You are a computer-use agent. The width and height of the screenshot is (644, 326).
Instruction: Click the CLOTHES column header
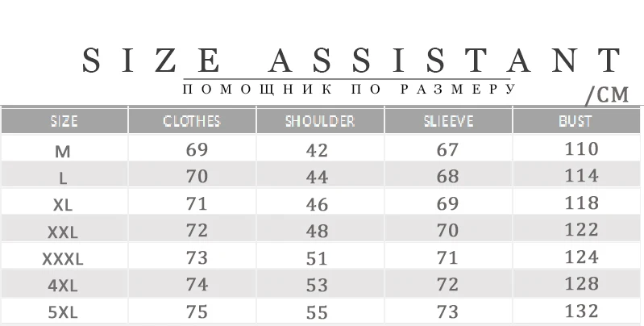click(x=192, y=121)
